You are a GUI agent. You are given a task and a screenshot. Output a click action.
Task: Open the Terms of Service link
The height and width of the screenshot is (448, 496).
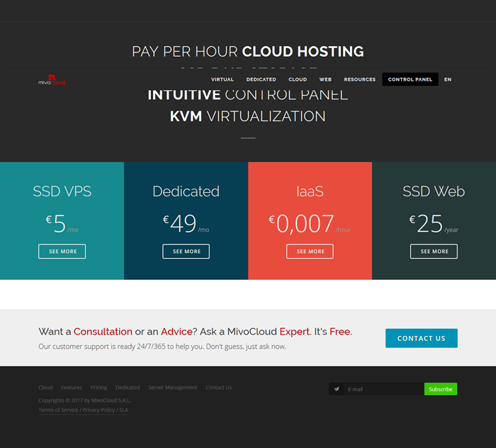58,410
